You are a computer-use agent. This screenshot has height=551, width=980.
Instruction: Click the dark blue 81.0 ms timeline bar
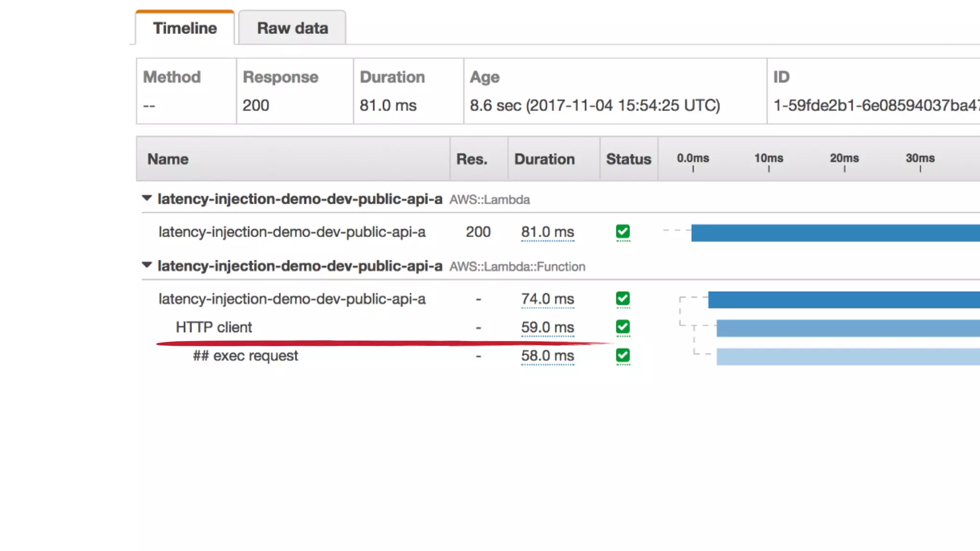pyautogui.click(x=835, y=233)
